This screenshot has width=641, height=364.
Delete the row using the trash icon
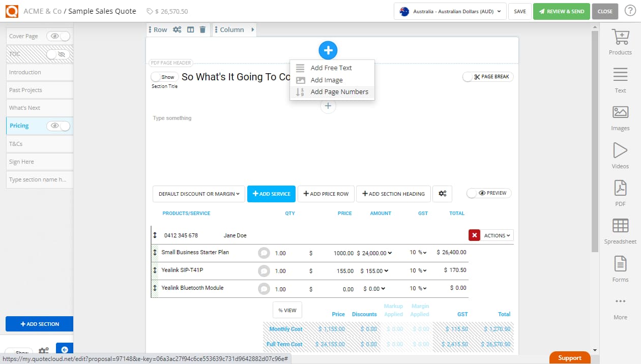click(202, 29)
